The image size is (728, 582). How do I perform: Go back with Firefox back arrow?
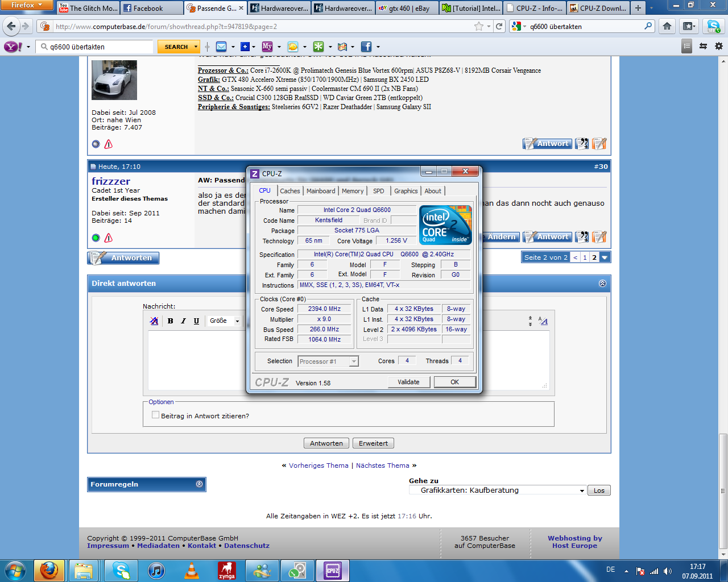[x=11, y=26]
